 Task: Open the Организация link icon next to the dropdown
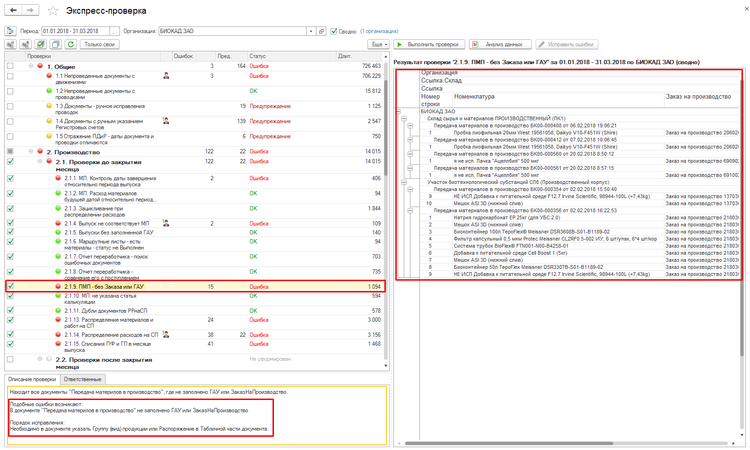click(321, 31)
